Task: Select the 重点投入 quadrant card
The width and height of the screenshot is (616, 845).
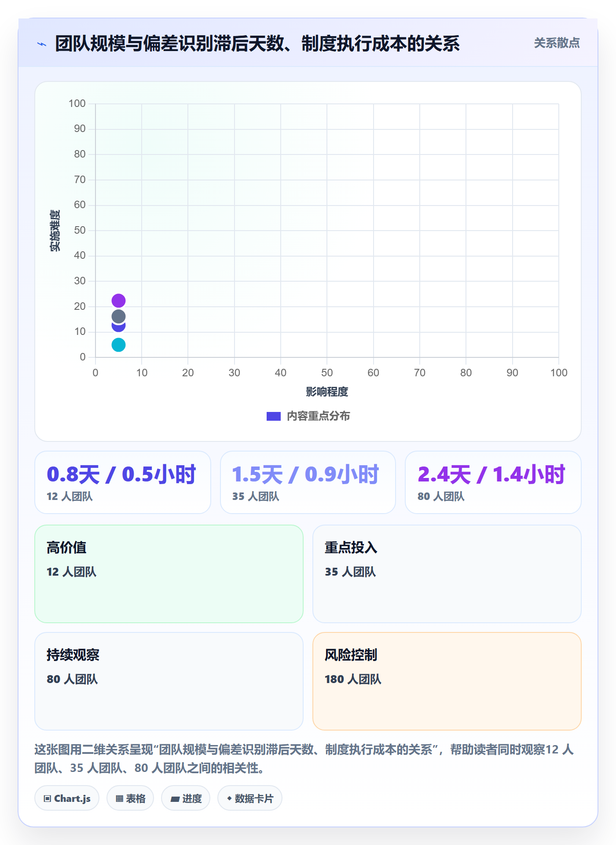Action: [447, 574]
